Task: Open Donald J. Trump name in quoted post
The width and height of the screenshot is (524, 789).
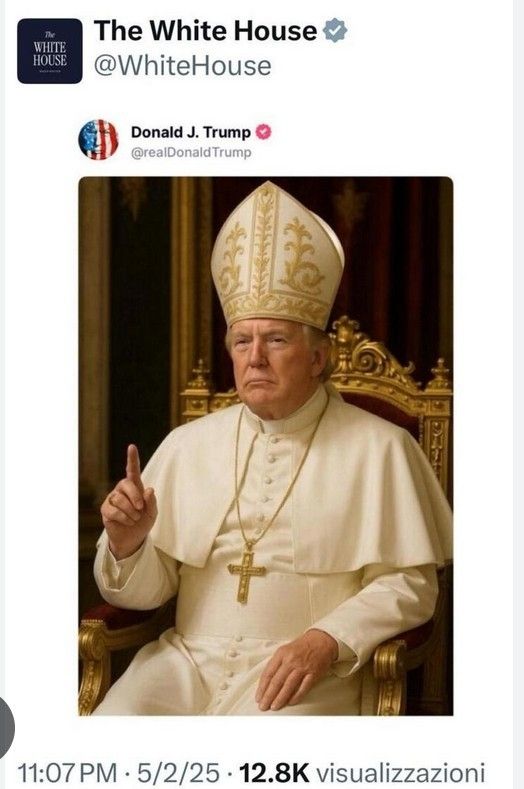Action: point(191,132)
